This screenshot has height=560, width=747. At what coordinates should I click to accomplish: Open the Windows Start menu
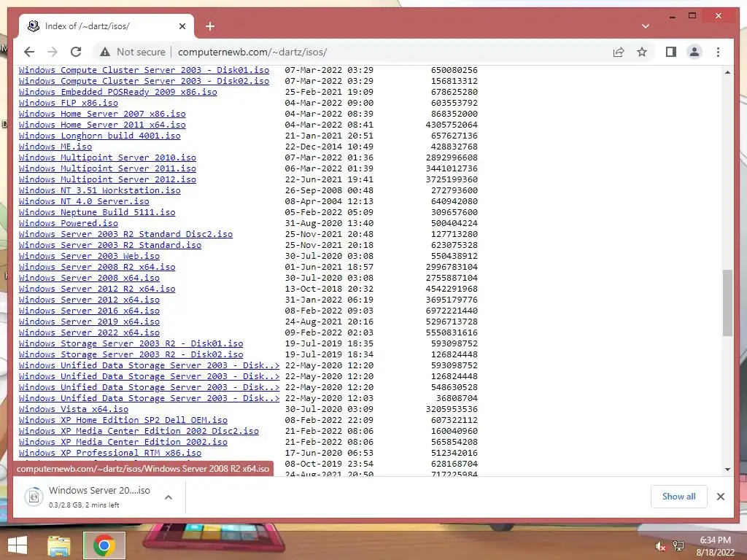coord(18,545)
